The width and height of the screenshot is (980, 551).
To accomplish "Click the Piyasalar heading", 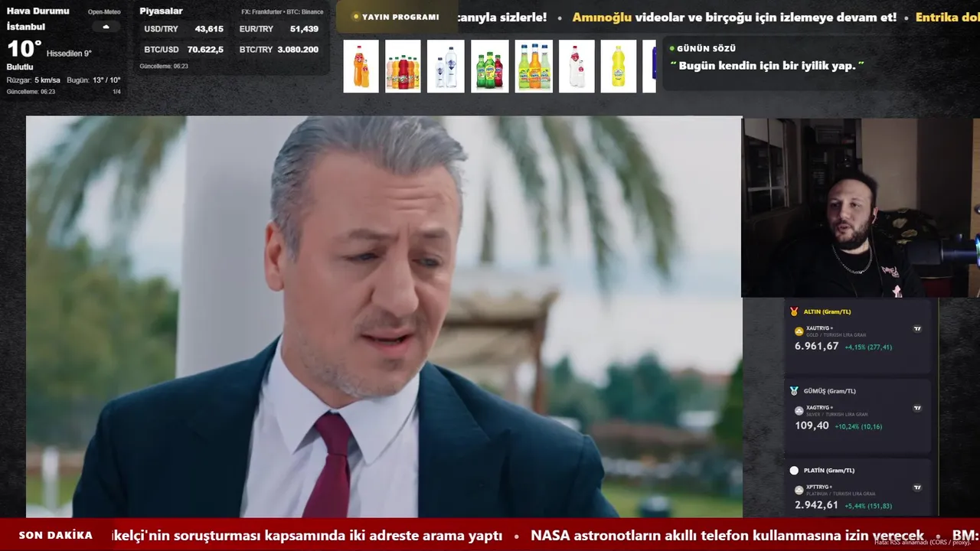I will (x=161, y=11).
